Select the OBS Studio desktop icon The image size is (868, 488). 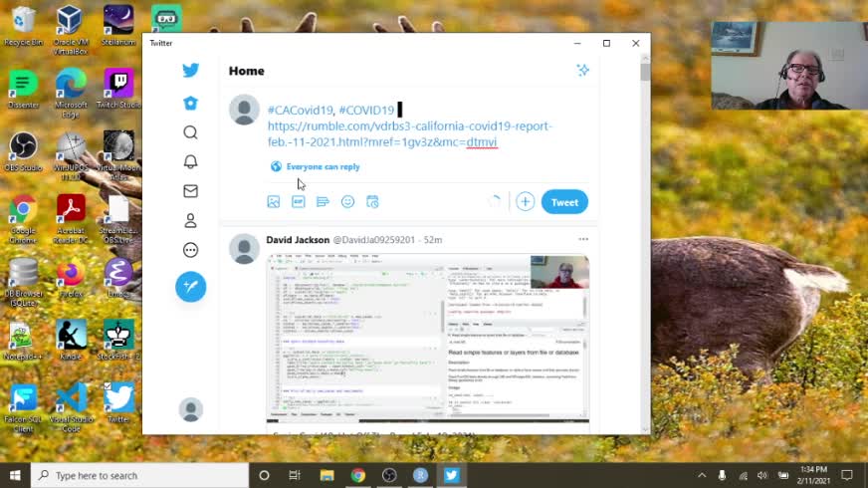click(x=23, y=152)
